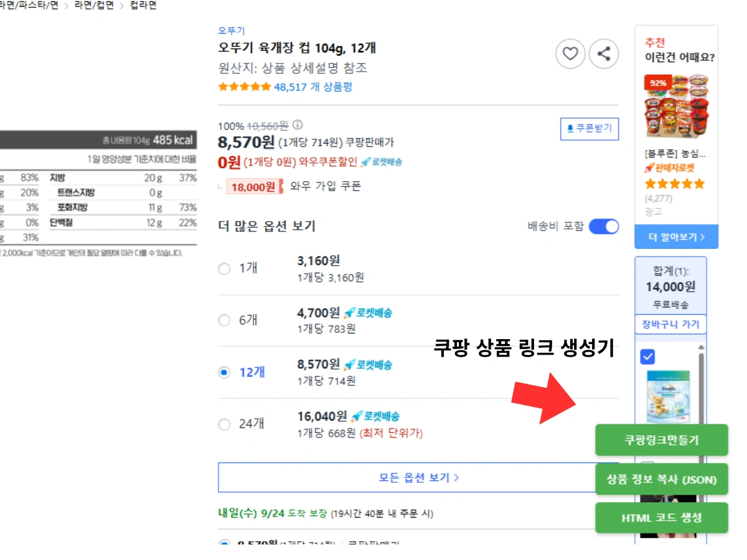Select the 6개 option radio button
Viewport: 747px width, 560px height.
(x=224, y=320)
